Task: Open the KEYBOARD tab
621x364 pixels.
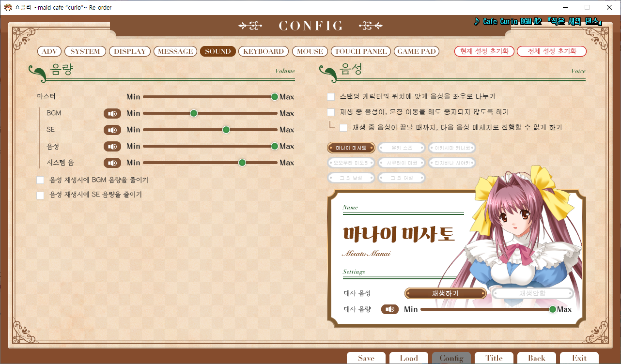Action: 264,51
